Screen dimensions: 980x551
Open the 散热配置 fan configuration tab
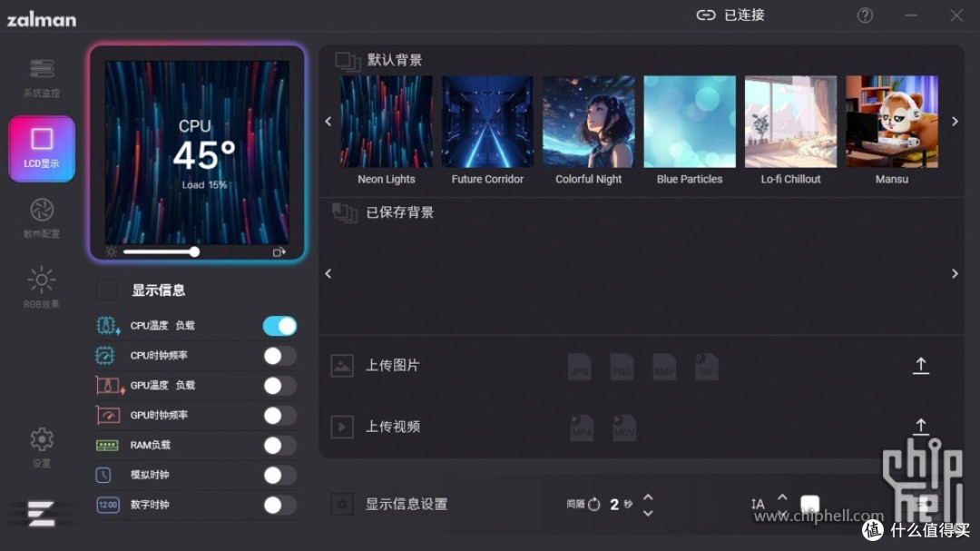pyautogui.click(x=41, y=218)
